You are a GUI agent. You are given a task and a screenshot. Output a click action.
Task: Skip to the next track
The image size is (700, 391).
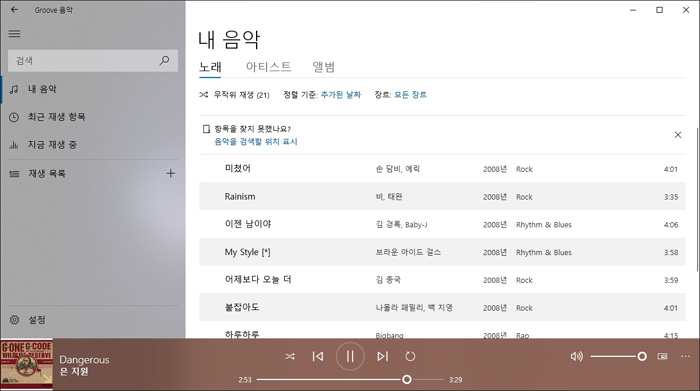point(382,356)
